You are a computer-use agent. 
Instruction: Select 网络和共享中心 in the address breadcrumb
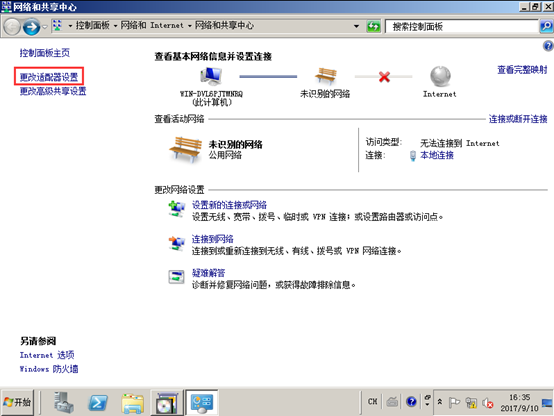tap(224, 25)
